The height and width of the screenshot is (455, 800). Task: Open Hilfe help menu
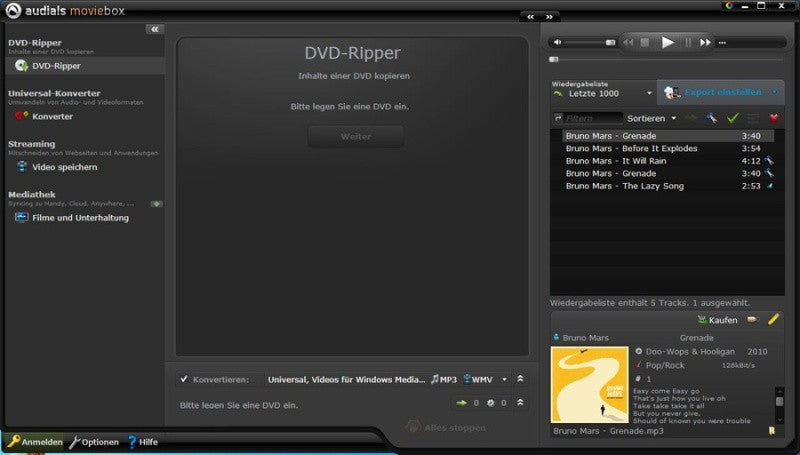(x=142, y=442)
